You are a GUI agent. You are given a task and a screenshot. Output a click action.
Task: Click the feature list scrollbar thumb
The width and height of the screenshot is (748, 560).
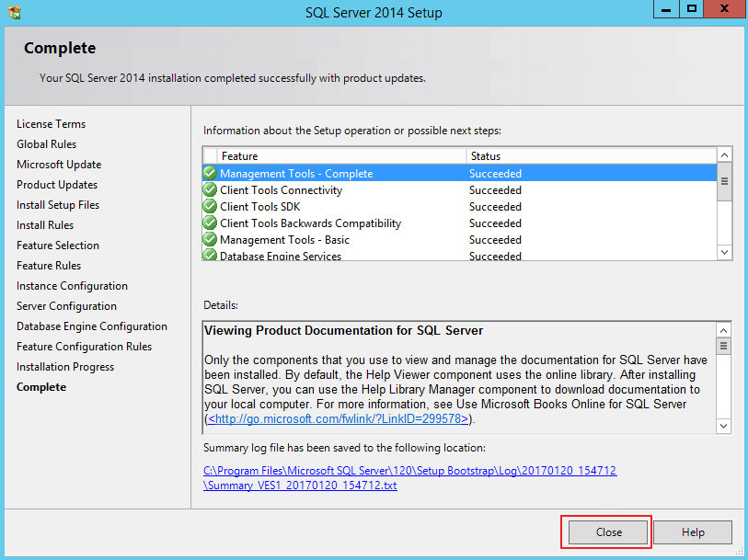[724, 181]
